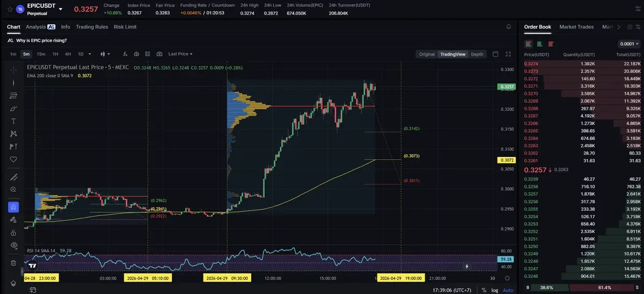The height and width of the screenshot is (294, 644).
Task: Open the Trading Rules tab
Action: [92, 26]
